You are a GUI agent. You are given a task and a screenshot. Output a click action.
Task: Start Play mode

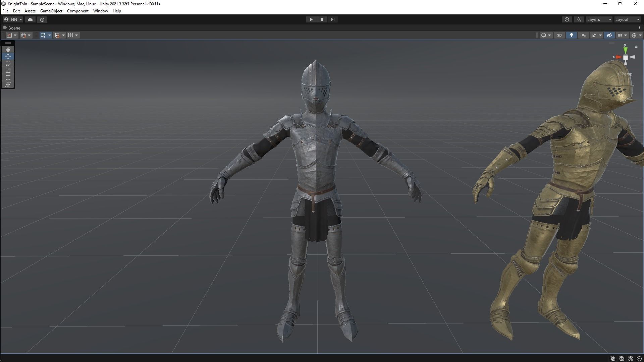click(311, 19)
